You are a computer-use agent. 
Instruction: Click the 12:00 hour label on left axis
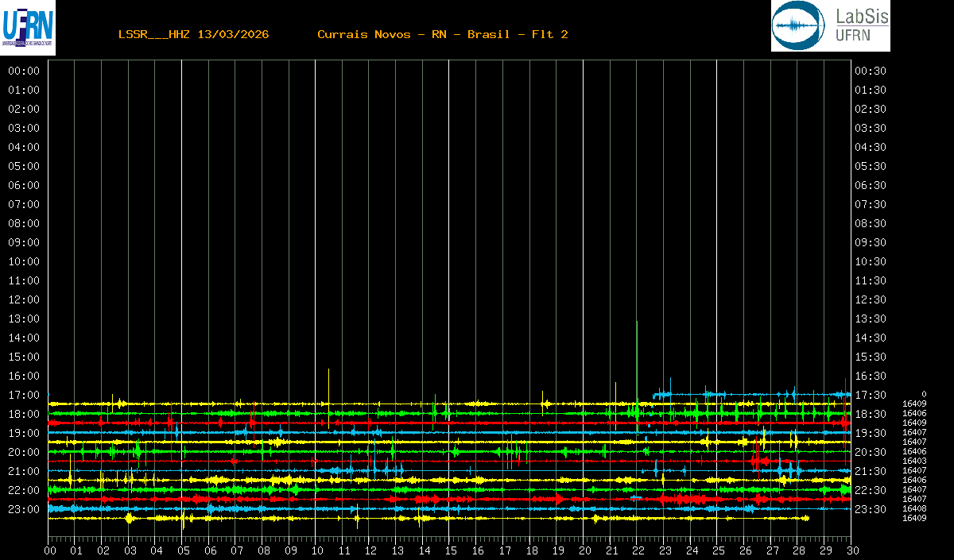[24, 299]
